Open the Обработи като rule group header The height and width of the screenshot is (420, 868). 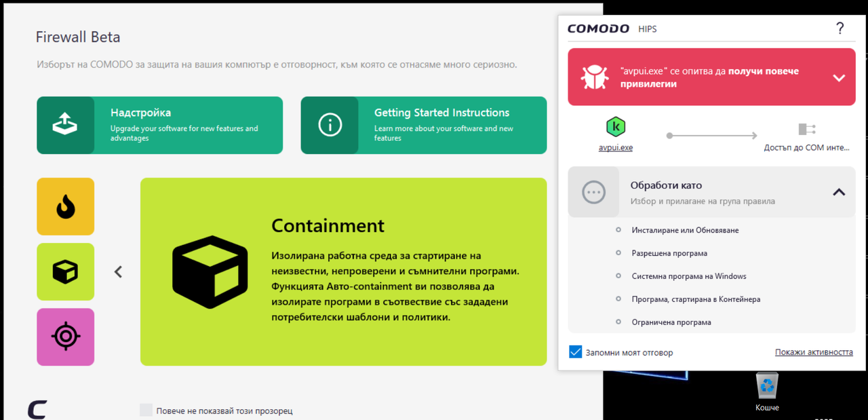click(711, 192)
